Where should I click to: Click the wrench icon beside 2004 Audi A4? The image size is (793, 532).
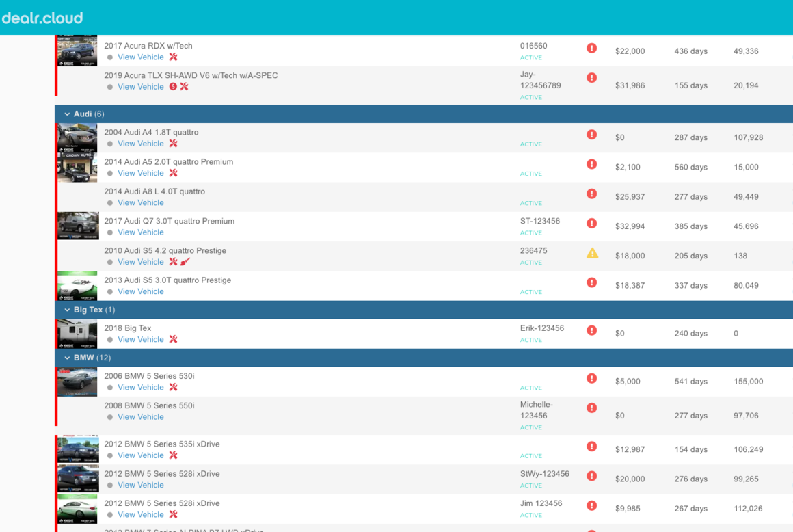point(173,144)
